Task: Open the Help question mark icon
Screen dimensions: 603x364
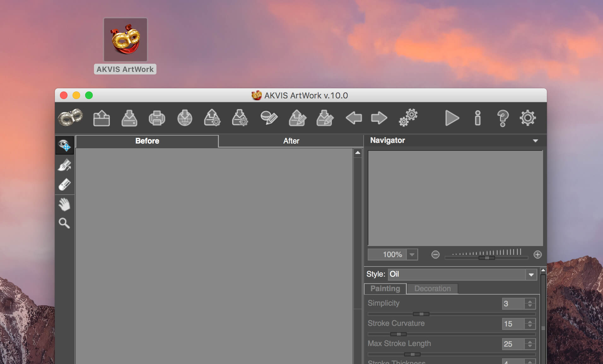Action: click(x=503, y=118)
